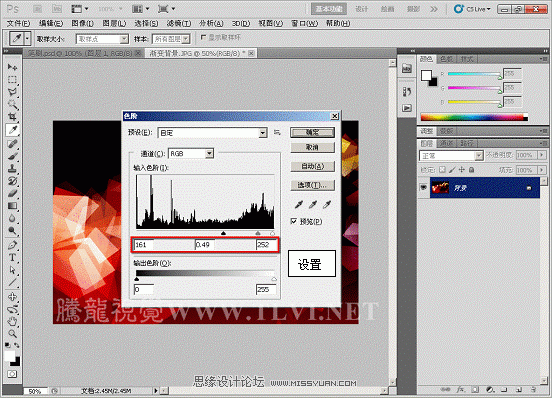
Task: Select the Lasso tool
Action: tap(12, 92)
